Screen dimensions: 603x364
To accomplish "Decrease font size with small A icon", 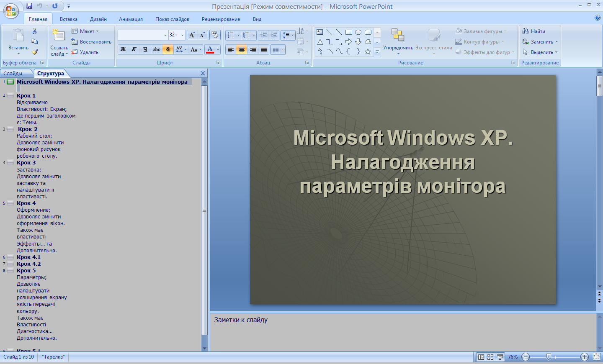I will coord(202,35).
